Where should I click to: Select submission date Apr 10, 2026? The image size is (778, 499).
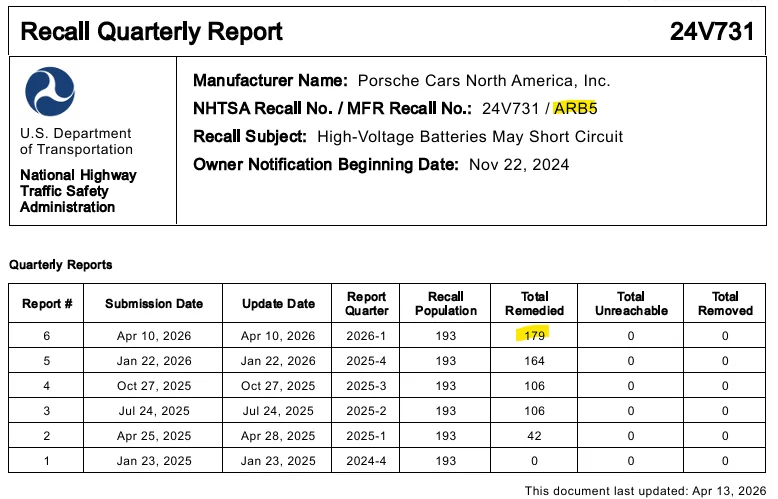point(154,336)
